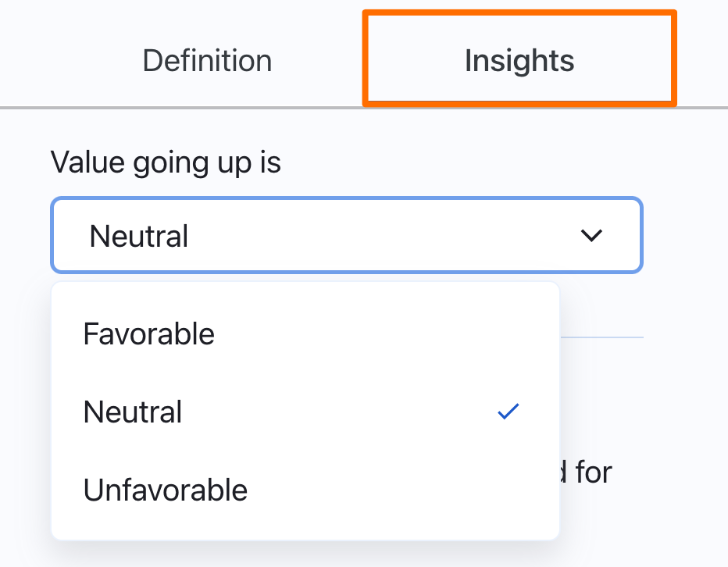728x567 pixels.
Task: Close the list with the down-arrow icon
Action: 591,235
